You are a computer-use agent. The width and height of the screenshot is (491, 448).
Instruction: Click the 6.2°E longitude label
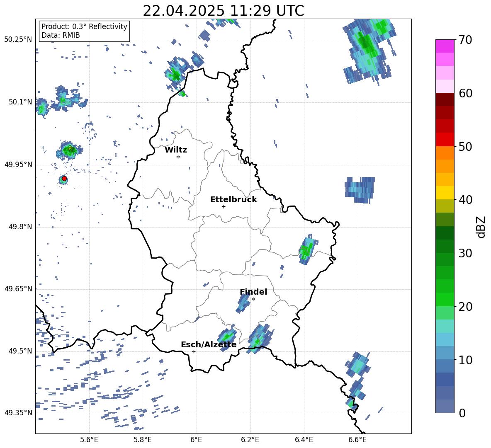(x=250, y=440)
